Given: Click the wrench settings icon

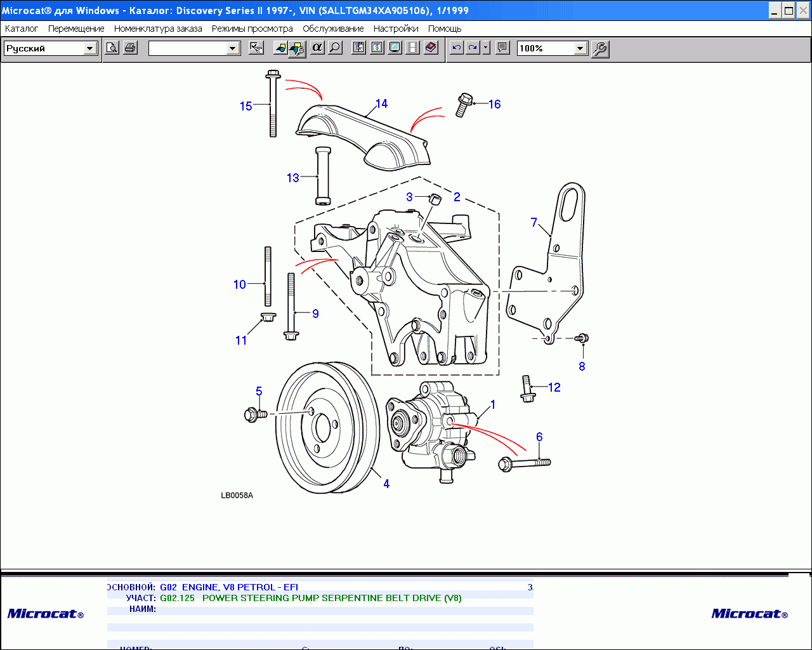Looking at the screenshot, I should 599,49.
